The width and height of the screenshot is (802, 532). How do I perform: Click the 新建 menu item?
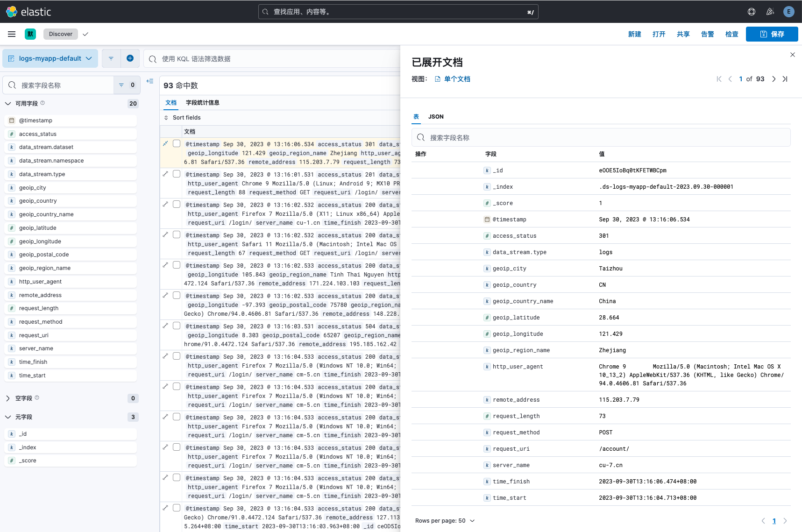(635, 34)
